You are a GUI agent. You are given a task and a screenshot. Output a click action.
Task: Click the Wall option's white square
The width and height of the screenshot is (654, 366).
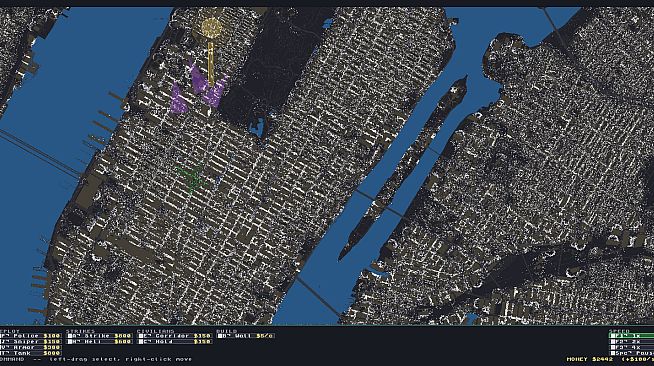220,336
